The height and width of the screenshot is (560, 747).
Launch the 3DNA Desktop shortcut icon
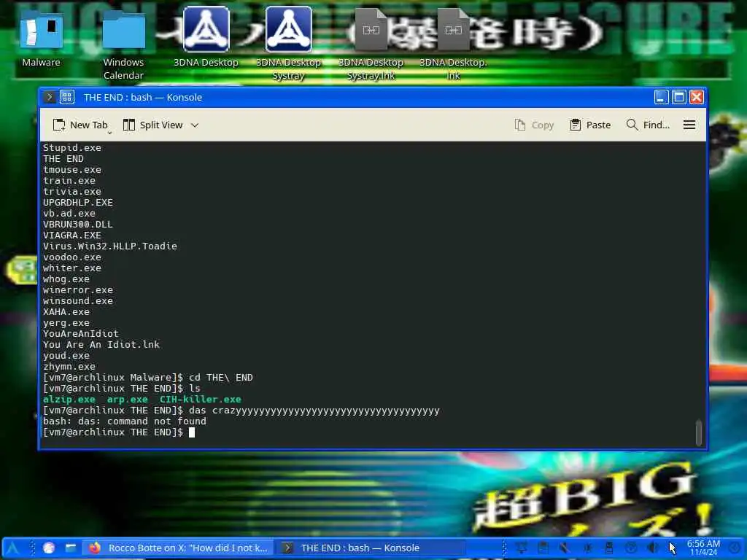[x=206, y=29]
